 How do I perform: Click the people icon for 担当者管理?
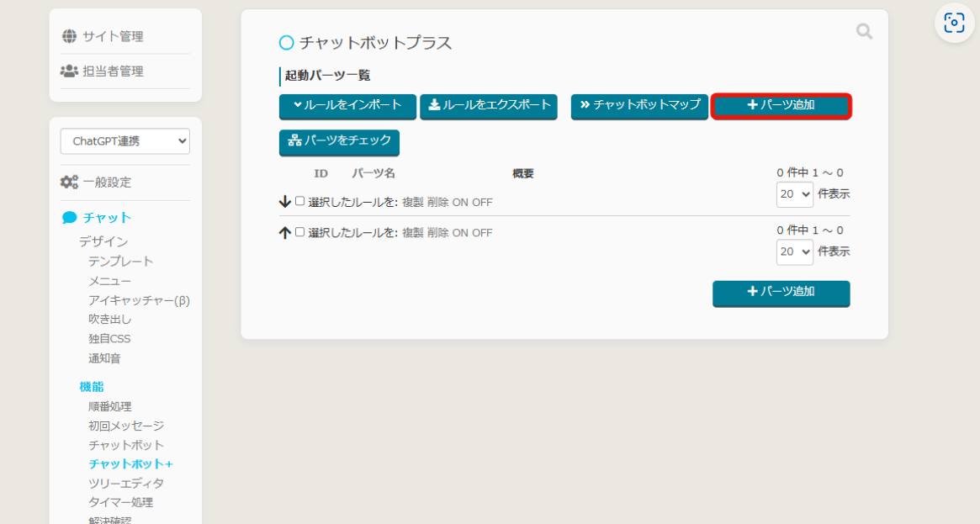click(x=69, y=71)
